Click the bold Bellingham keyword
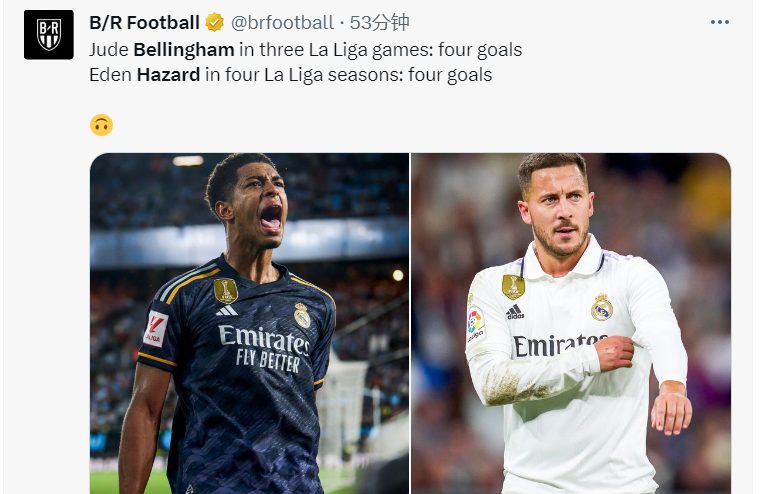 point(184,50)
